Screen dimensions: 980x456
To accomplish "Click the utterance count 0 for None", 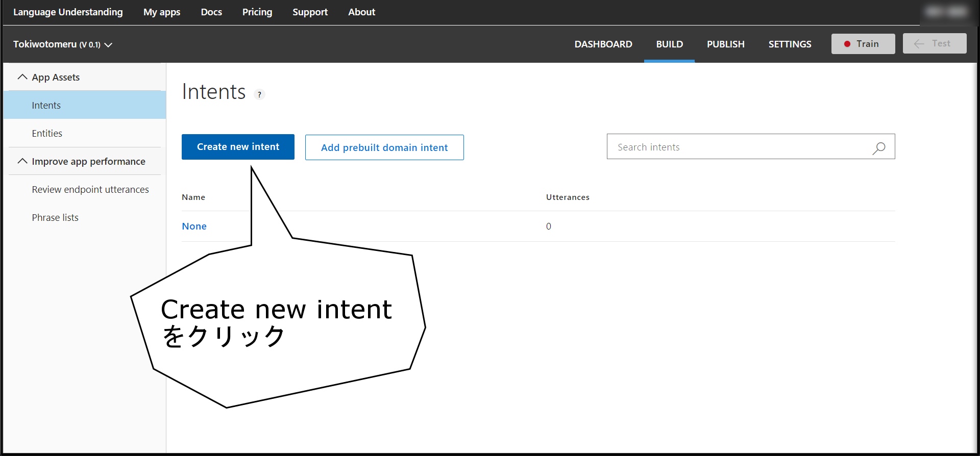I will 549,226.
